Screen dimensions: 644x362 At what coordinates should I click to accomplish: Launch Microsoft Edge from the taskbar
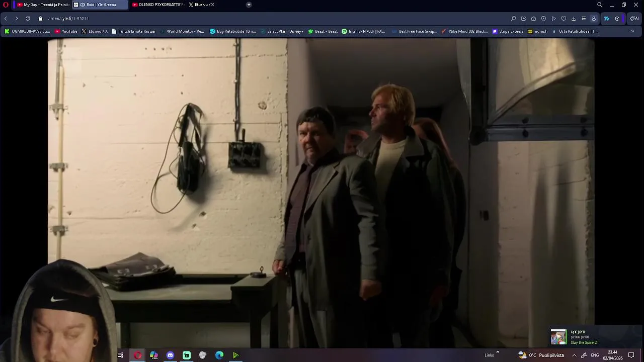point(219,355)
